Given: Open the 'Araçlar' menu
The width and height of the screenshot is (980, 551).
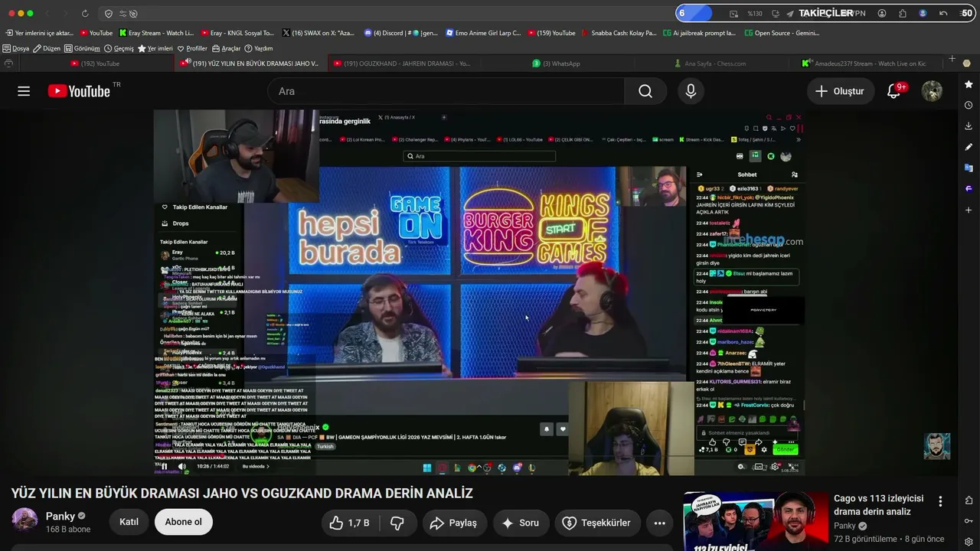Looking at the screenshot, I should pyautogui.click(x=226, y=48).
